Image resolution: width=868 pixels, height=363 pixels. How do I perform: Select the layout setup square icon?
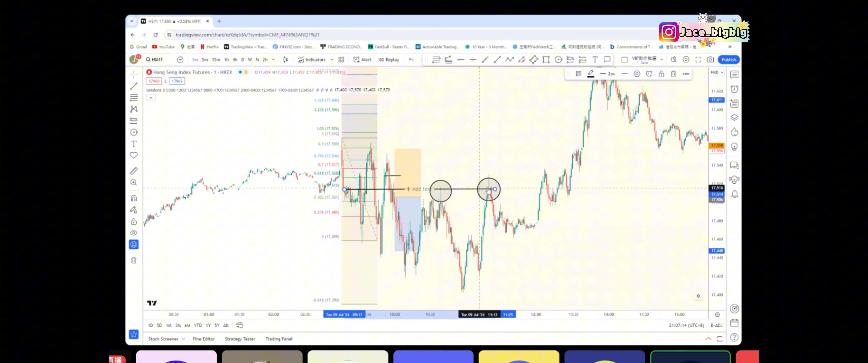pyautogui.click(x=624, y=59)
